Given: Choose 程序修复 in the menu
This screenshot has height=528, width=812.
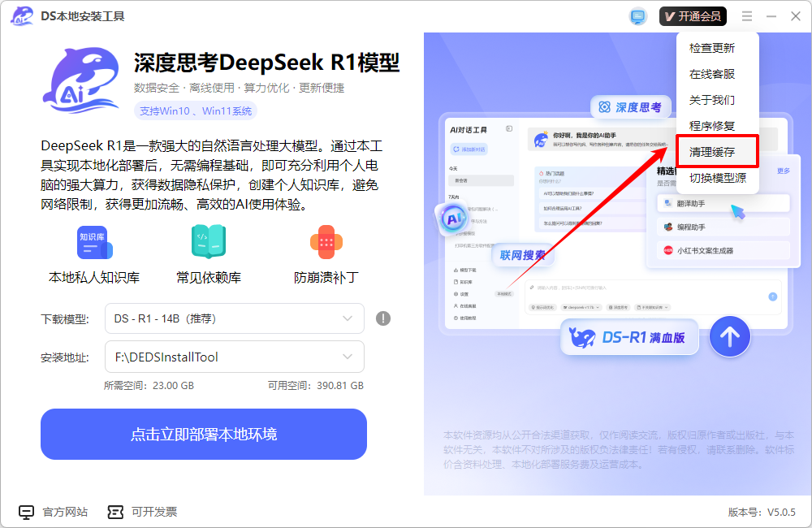Looking at the screenshot, I should tap(712, 126).
